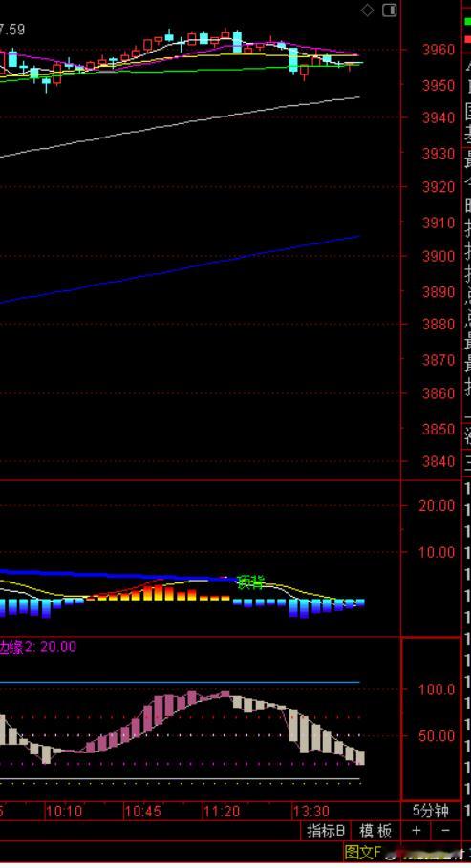
Task: Click the 13:30 time axis label
Action: (x=311, y=812)
